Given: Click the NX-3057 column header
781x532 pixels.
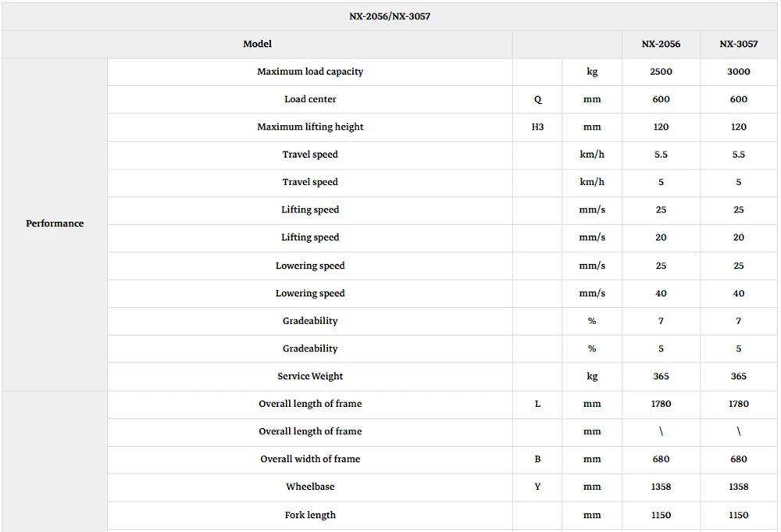Looking at the screenshot, I should 738,44.
